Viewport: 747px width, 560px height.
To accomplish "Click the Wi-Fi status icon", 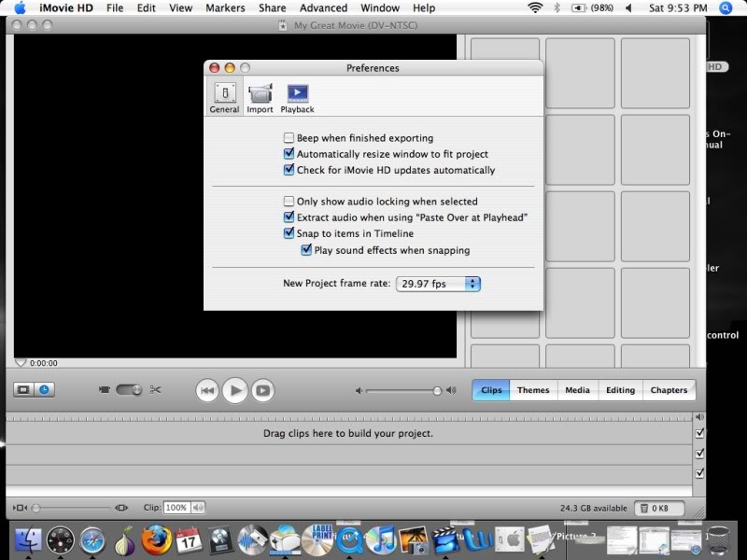I will (535, 7).
